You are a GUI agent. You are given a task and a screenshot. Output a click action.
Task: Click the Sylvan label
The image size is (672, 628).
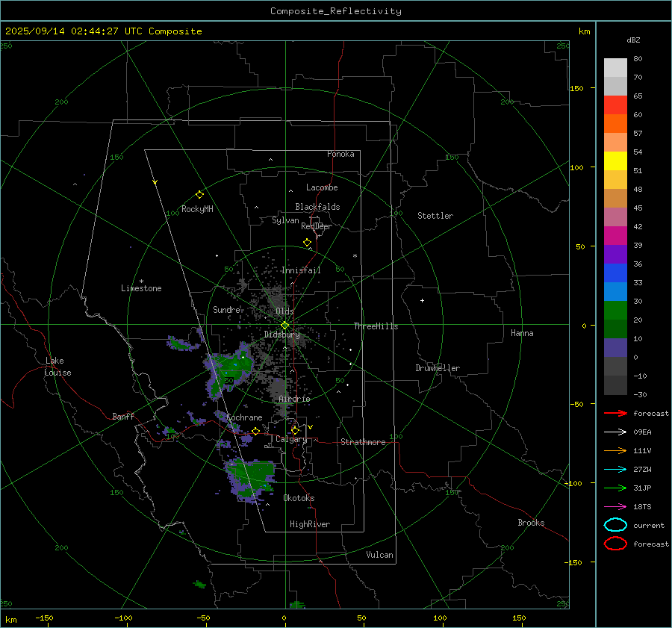click(x=285, y=220)
